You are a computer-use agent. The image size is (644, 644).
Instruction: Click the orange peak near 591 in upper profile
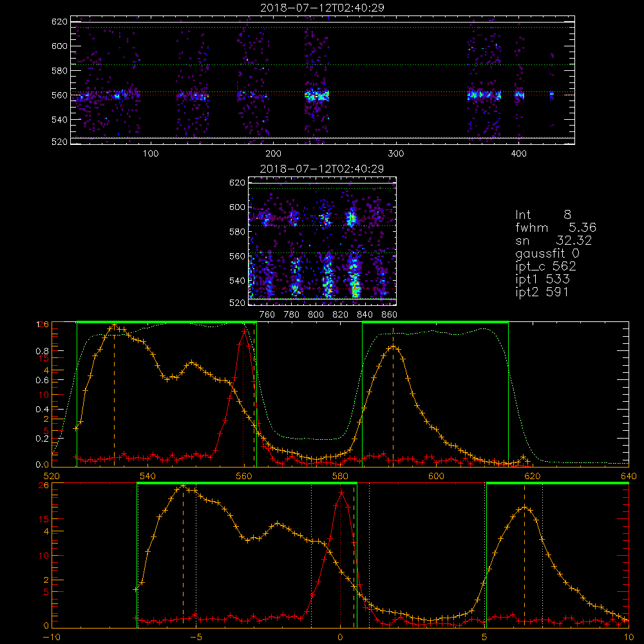(x=393, y=346)
